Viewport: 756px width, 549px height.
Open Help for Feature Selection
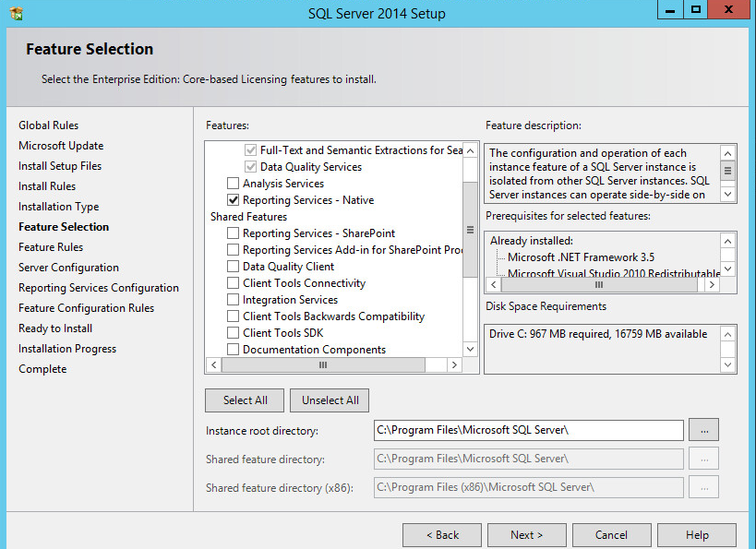point(697,535)
